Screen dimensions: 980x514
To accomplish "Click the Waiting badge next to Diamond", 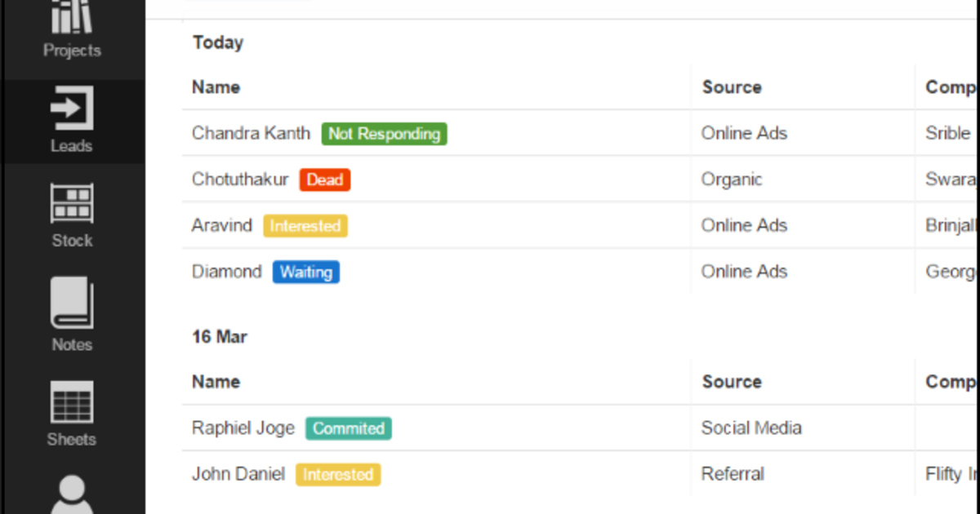I will tap(305, 272).
